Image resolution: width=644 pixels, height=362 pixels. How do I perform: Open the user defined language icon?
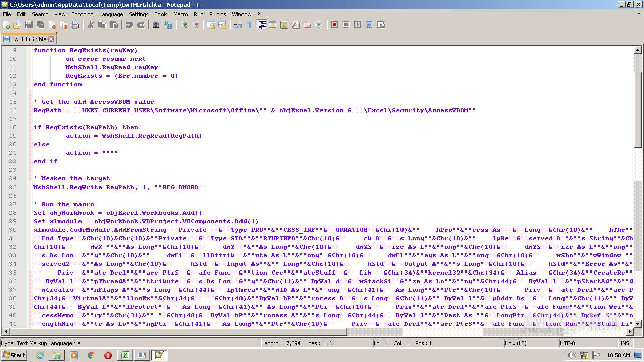(273, 25)
